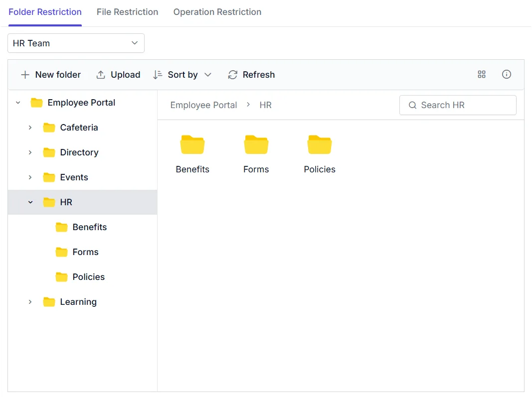Click the Learning folder icon in tree
This screenshot has width=532, height=397.
point(49,302)
